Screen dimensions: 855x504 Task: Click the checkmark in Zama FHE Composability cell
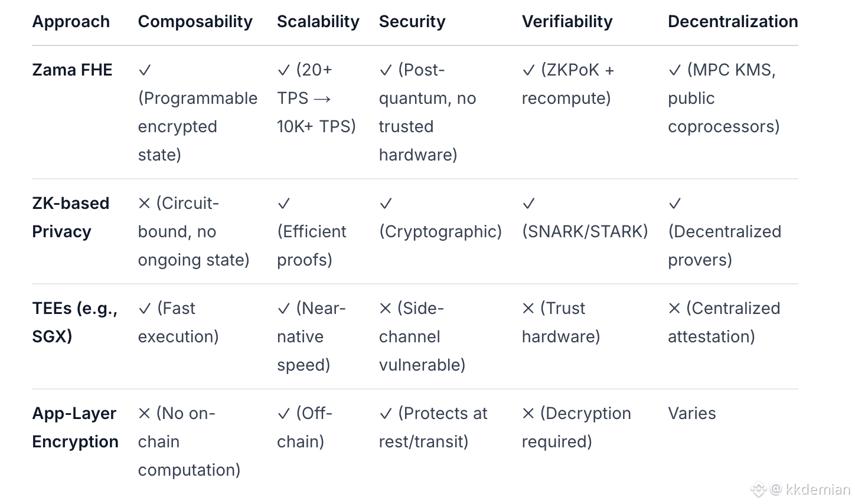(x=145, y=71)
